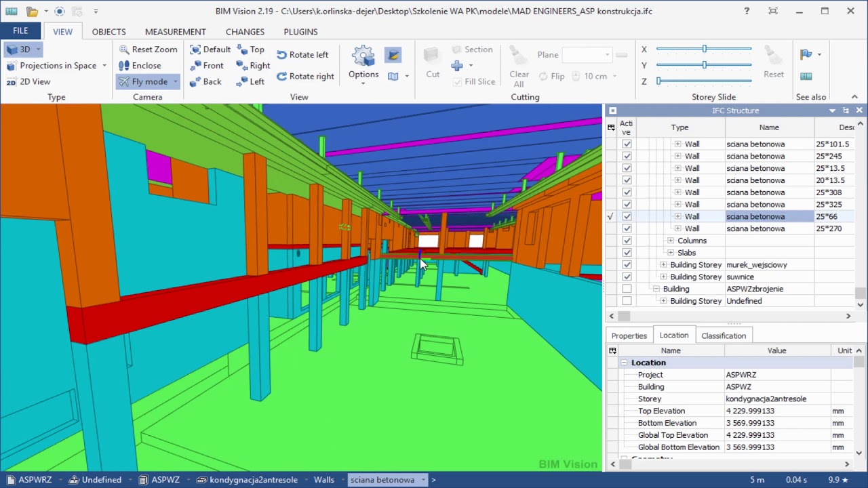The height and width of the screenshot is (488, 868).
Task: Click Projections in Space
Action: (52, 66)
